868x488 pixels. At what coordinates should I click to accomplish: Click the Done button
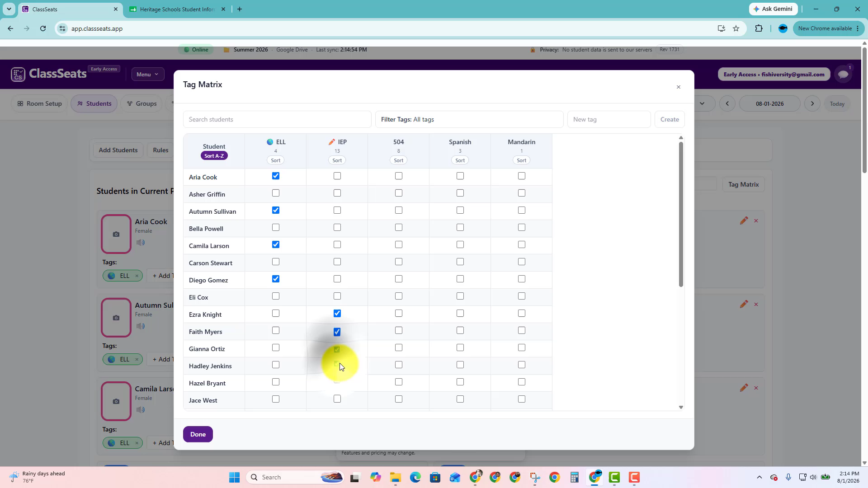(198, 434)
